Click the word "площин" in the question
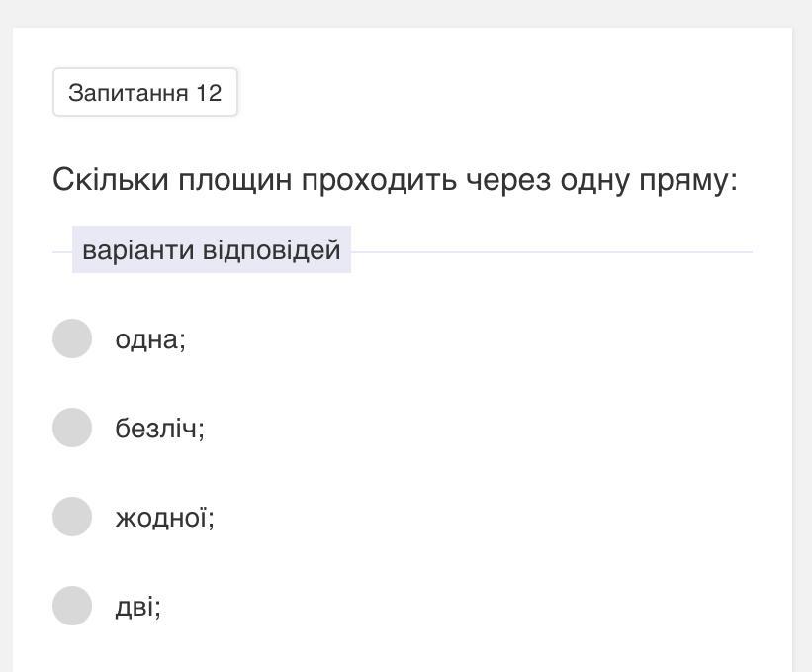Viewport: 812px width, 672px height. tap(235, 181)
